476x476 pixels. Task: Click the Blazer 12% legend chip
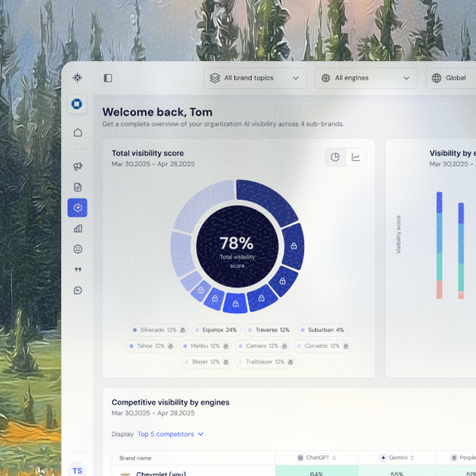(x=207, y=362)
